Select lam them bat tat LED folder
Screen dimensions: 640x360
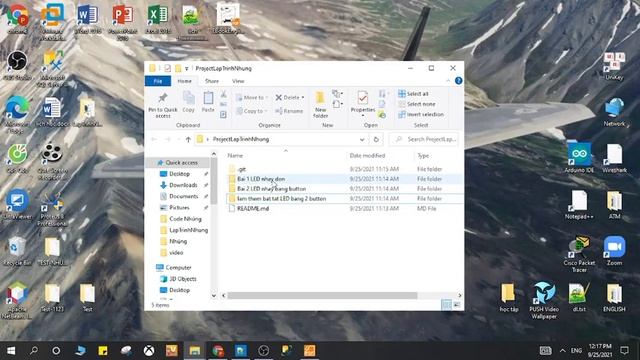click(282, 198)
